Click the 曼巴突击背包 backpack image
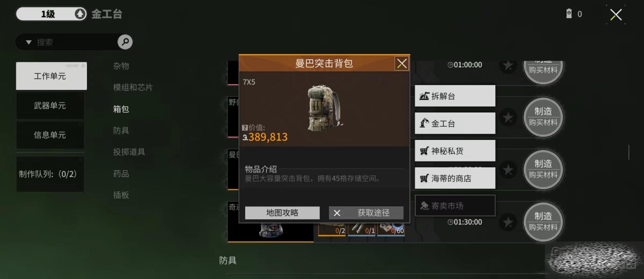The image size is (644, 279). (324, 108)
